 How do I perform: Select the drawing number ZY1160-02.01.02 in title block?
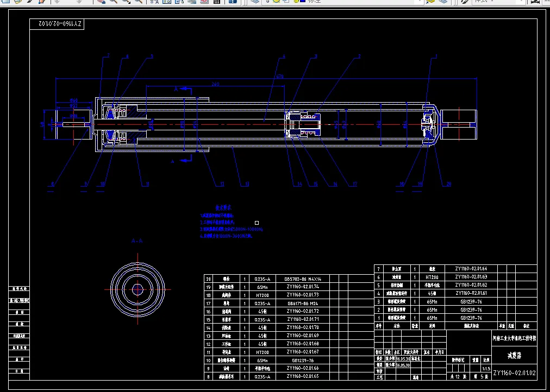[514, 373]
